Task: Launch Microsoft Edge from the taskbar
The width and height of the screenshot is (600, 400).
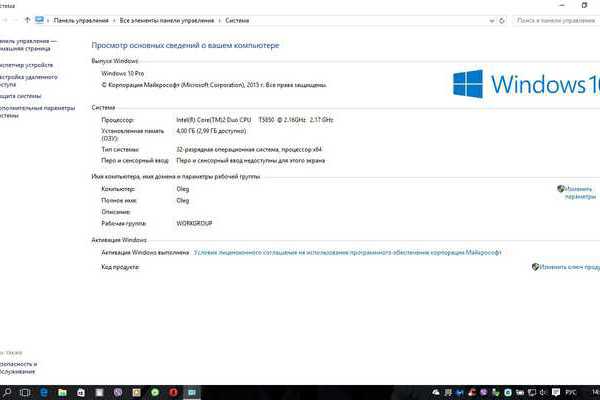Action: (44, 392)
